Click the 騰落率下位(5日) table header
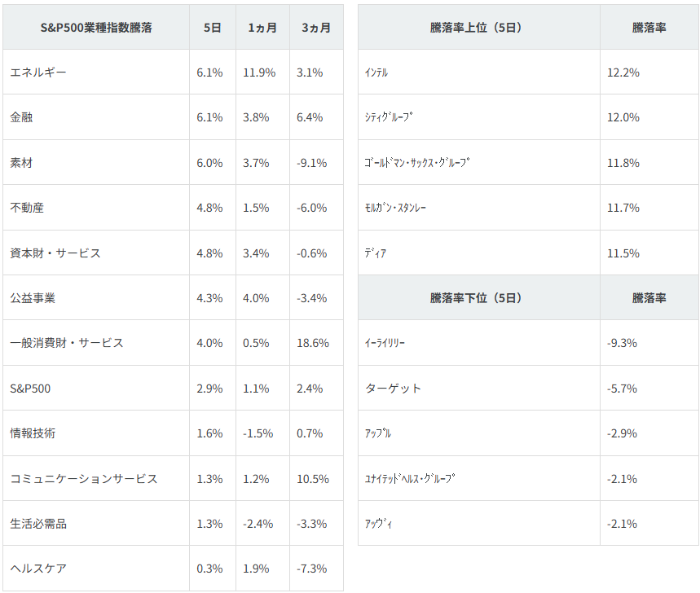 click(478, 298)
